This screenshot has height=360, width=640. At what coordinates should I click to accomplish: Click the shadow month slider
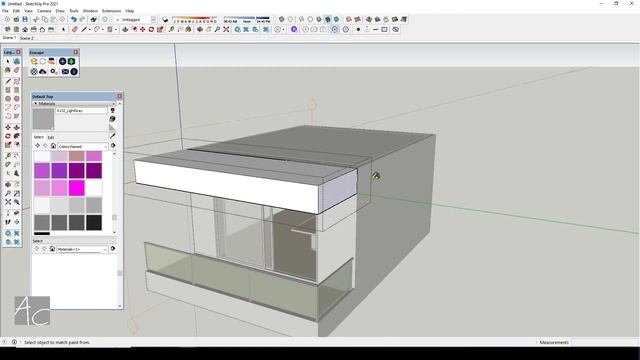pyautogui.click(x=196, y=19)
